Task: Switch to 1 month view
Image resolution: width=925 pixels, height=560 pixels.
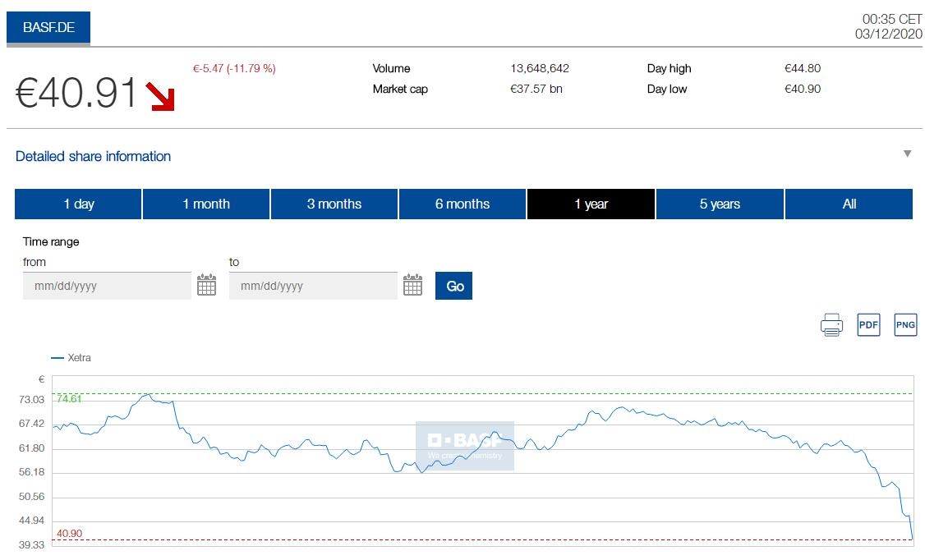Action: (206, 204)
